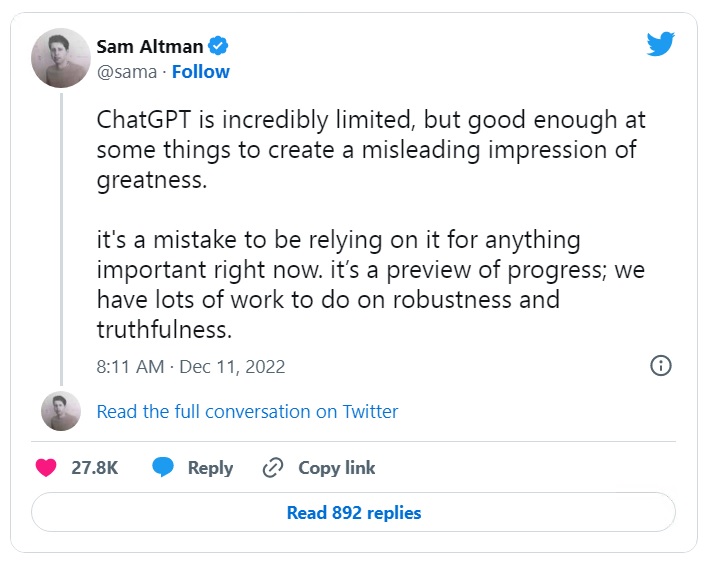
Task: Click the Reply text label
Action: point(210,468)
